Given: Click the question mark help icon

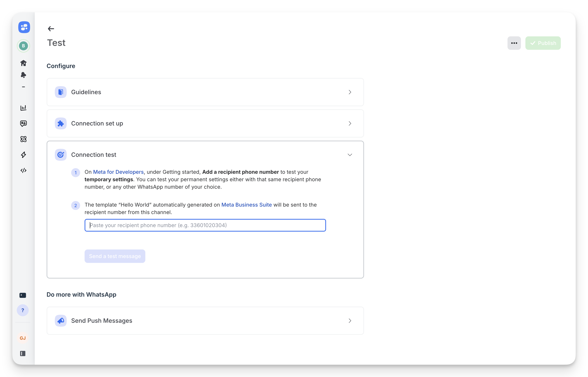Looking at the screenshot, I should click(x=23, y=310).
